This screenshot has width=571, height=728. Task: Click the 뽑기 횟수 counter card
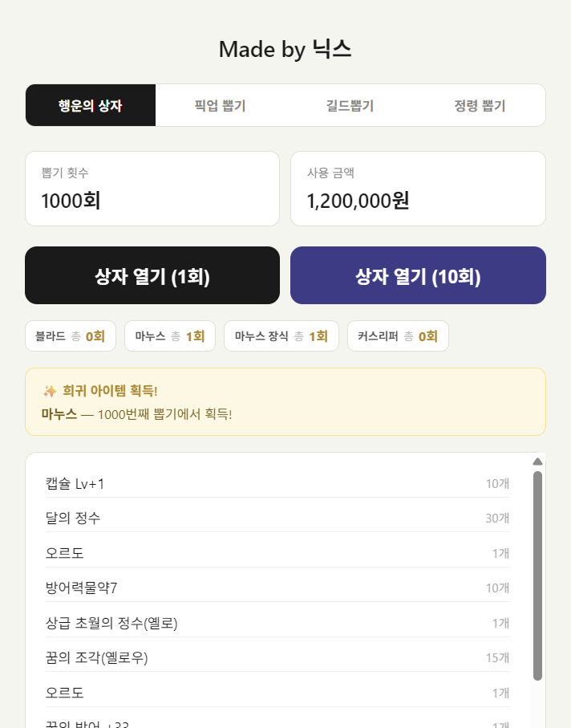coord(152,189)
